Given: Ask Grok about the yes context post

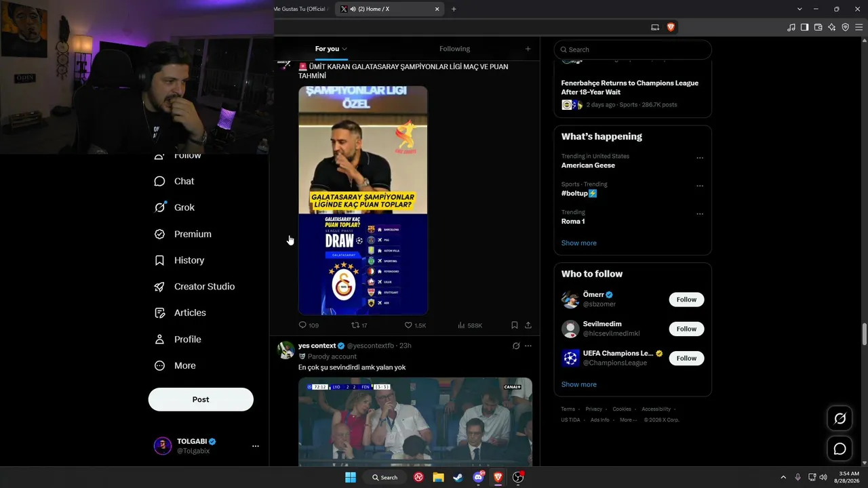Looking at the screenshot, I should coord(516,346).
